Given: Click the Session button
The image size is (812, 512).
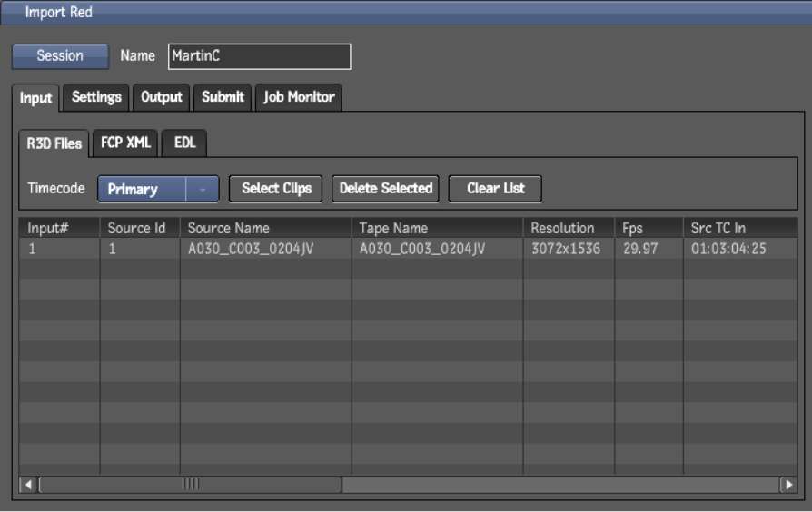Looking at the screenshot, I should (x=60, y=56).
